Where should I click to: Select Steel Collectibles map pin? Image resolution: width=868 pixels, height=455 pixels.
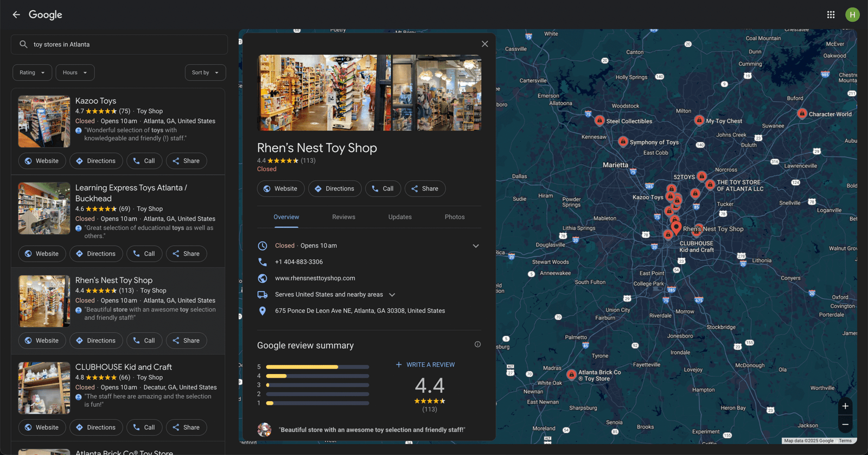(599, 120)
